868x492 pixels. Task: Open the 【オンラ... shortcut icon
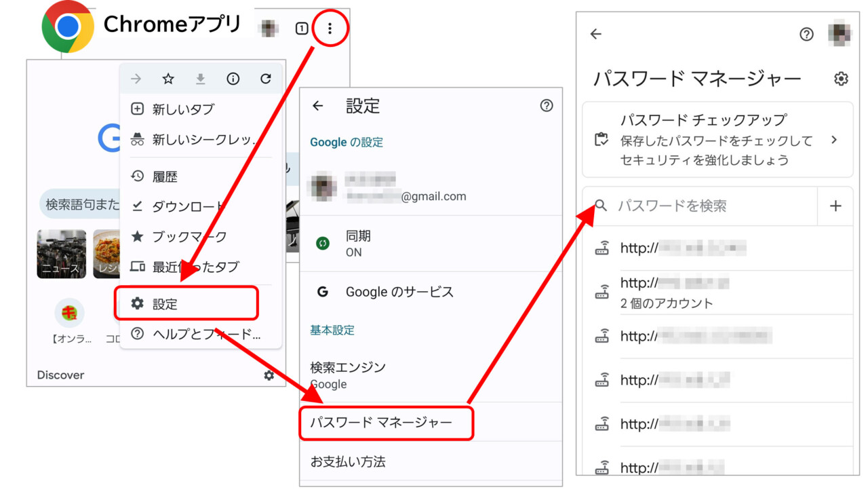click(69, 313)
